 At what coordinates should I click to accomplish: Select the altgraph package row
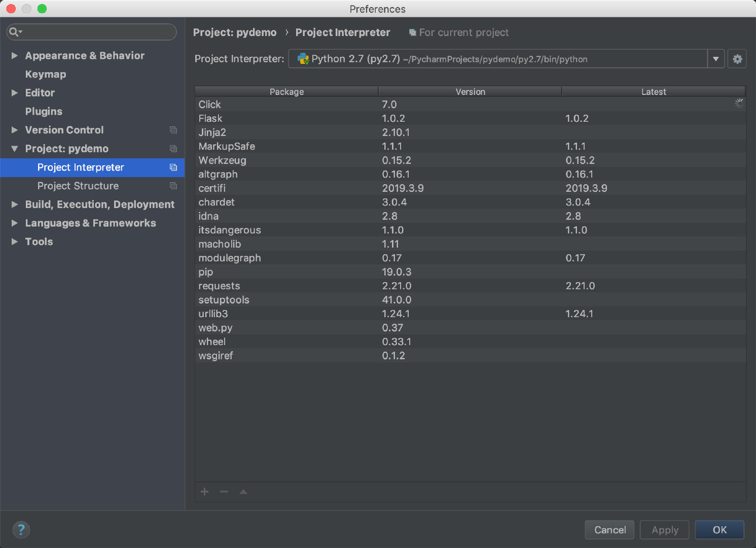tap(471, 174)
